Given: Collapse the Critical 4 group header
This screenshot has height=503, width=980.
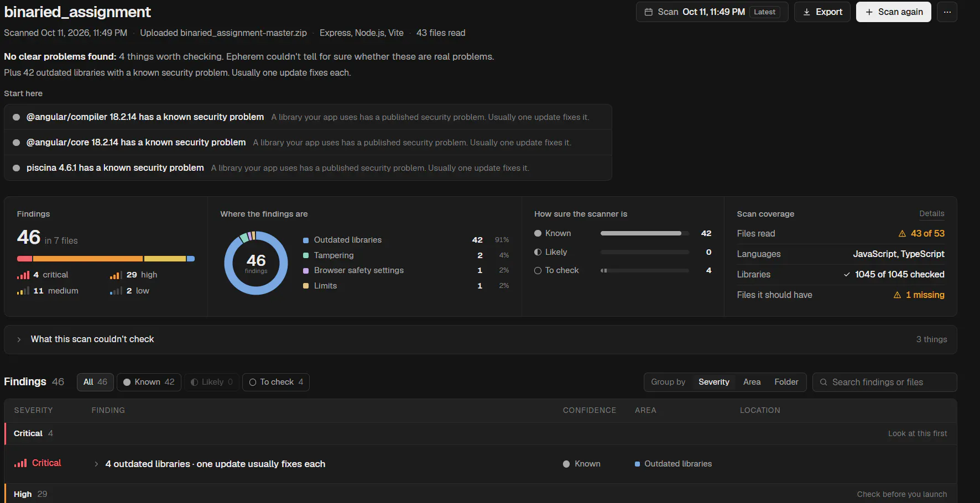Looking at the screenshot, I should [x=480, y=433].
